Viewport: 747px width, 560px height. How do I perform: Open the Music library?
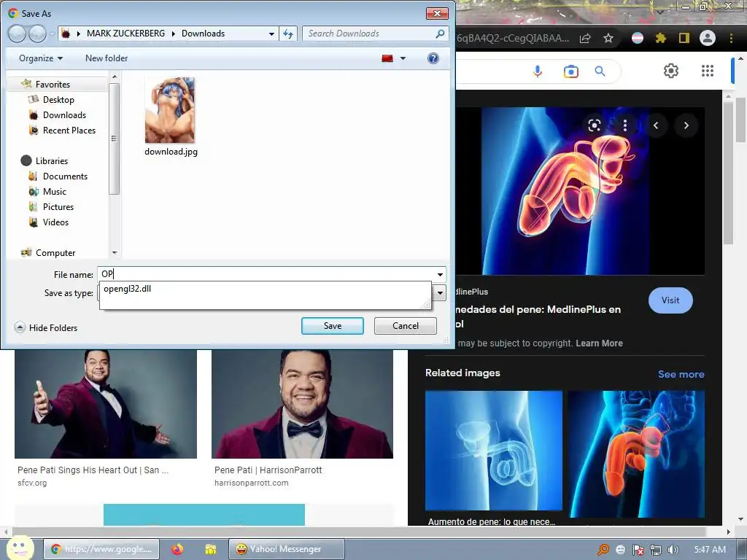[54, 192]
